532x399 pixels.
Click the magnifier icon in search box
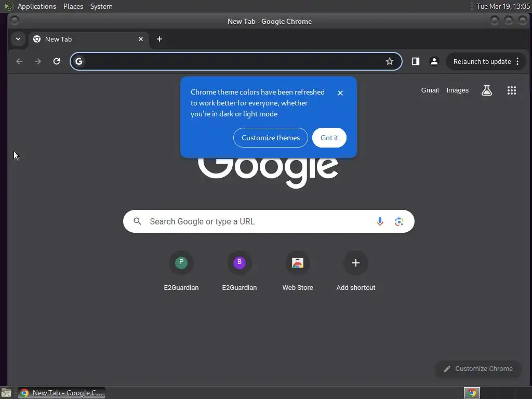(x=137, y=221)
